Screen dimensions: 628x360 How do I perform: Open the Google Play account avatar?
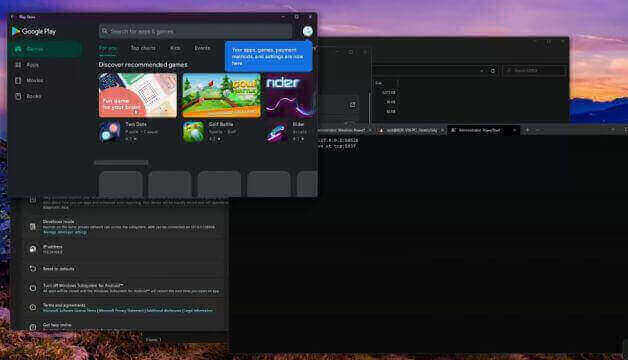307,31
